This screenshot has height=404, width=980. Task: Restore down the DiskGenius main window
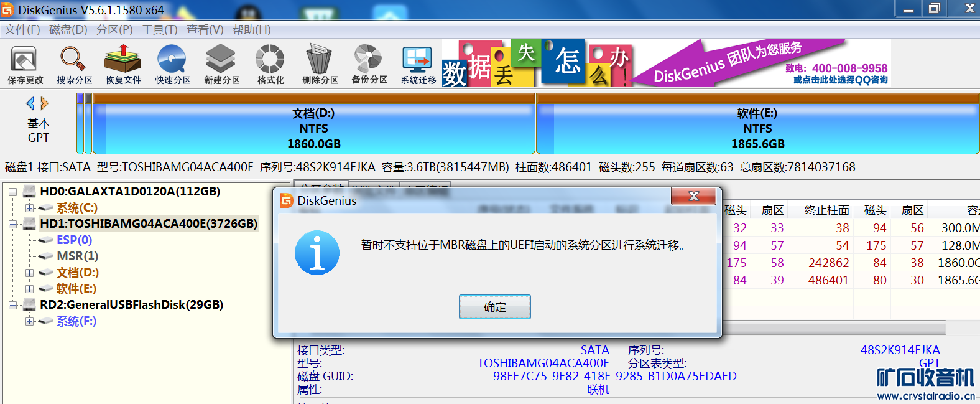934,8
